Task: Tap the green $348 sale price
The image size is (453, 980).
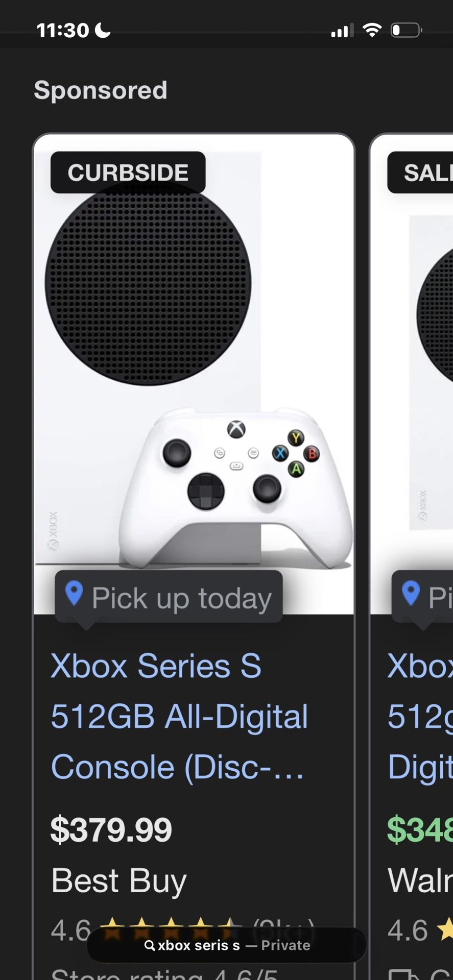Action: (420, 830)
